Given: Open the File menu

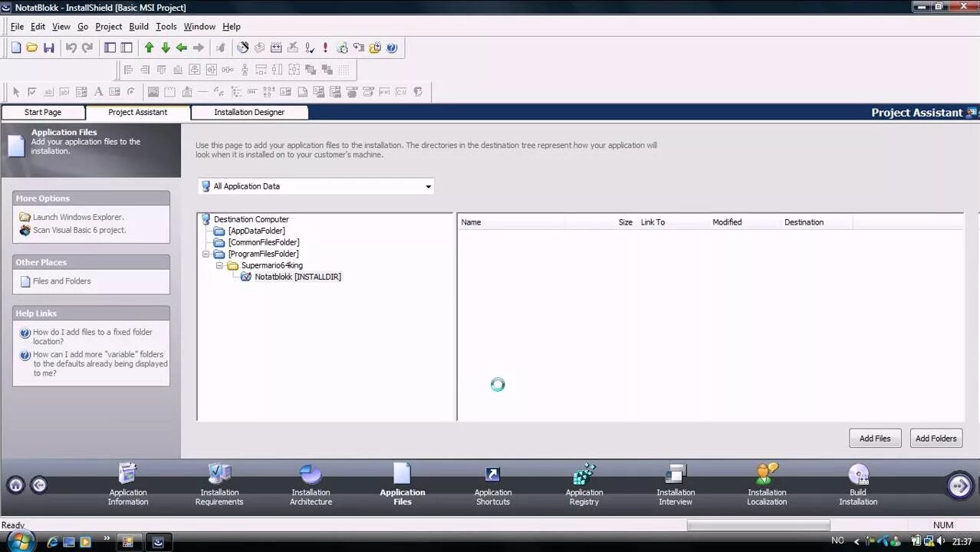Looking at the screenshot, I should tap(17, 26).
